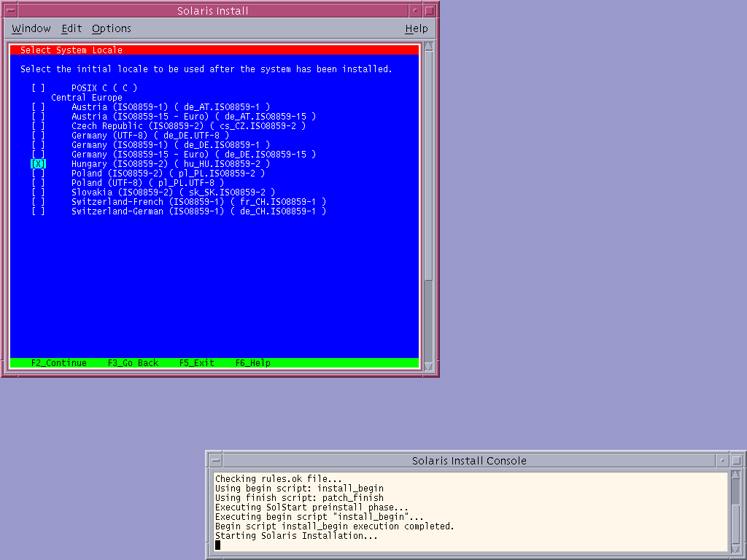747x560 pixels.
Task: Click 'Begin script install_begin execution completed.' line
Action: (334, 526)
